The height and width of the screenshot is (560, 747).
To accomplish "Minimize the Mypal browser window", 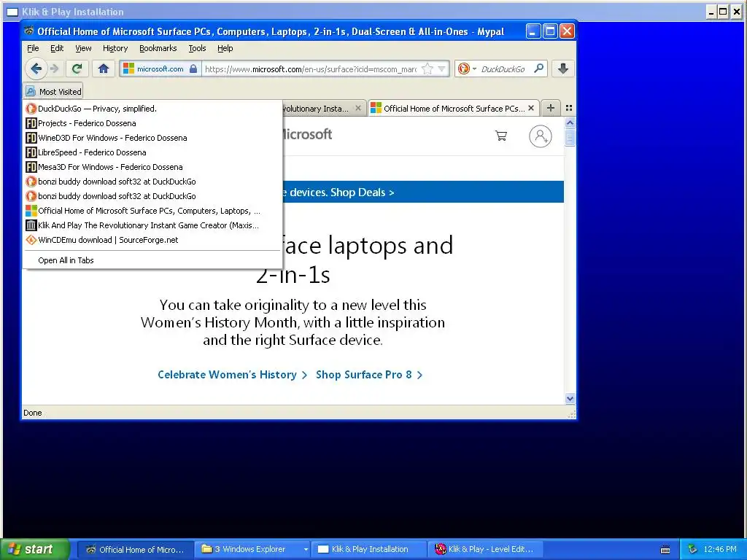I will click(533, 31).
